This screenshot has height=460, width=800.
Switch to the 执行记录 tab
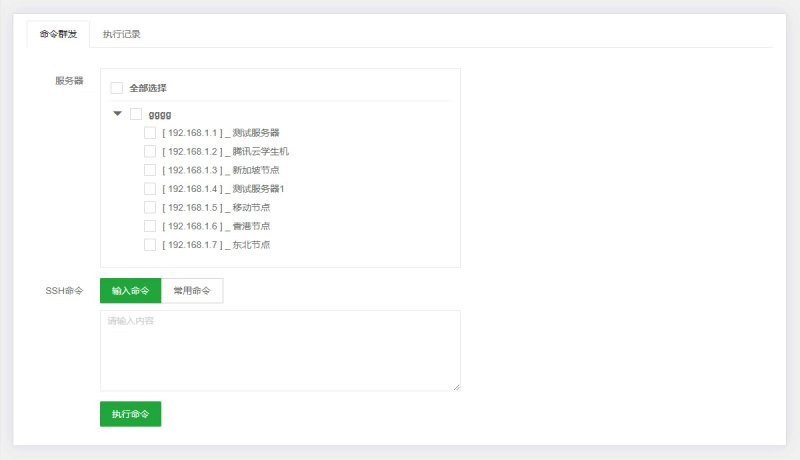121,34
